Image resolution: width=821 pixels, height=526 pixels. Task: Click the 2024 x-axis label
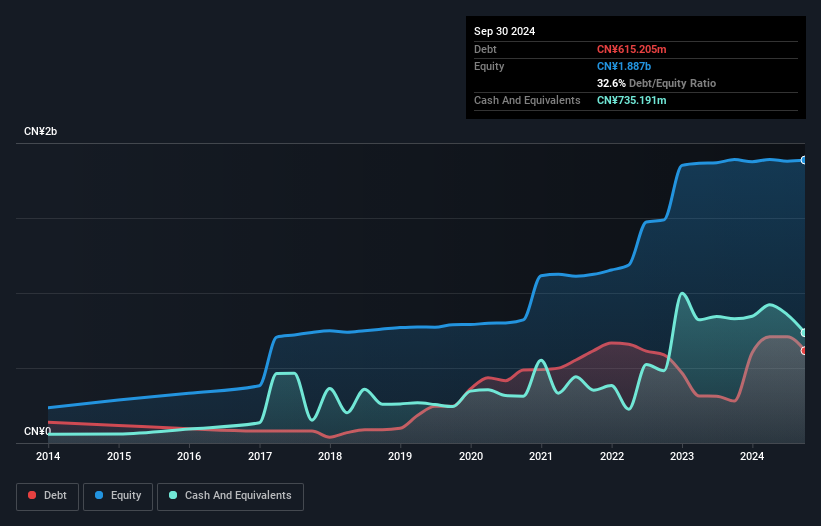click(x=752, y=456)
